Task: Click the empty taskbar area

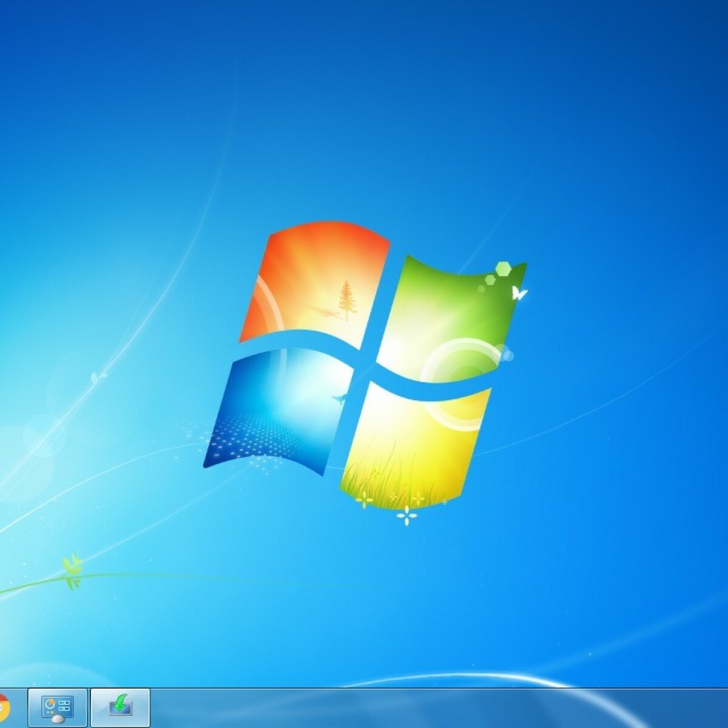Action: [x=425, y=709]
